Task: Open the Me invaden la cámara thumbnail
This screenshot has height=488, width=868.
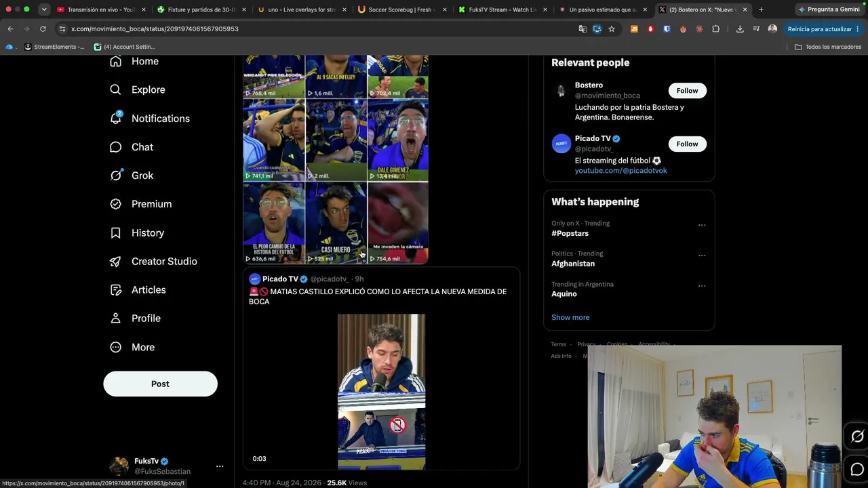Action: pos(398,223)
